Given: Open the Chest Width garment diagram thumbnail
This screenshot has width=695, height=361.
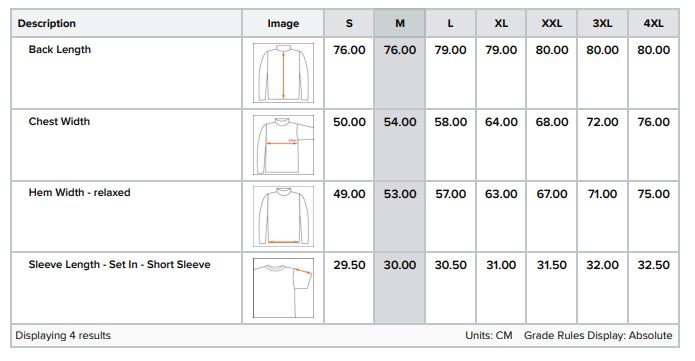Looking at the screenshot, I should (x=283, y=145).
